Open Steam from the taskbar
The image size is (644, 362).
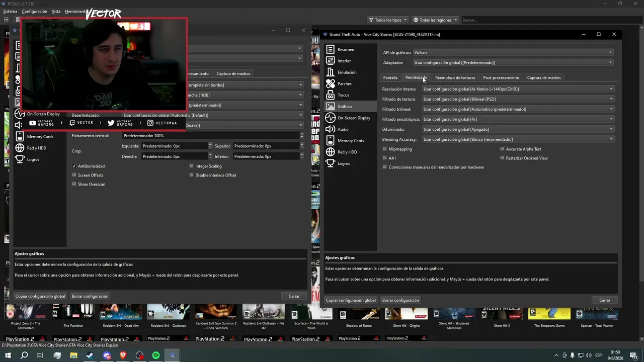click(x=90, y=355)
